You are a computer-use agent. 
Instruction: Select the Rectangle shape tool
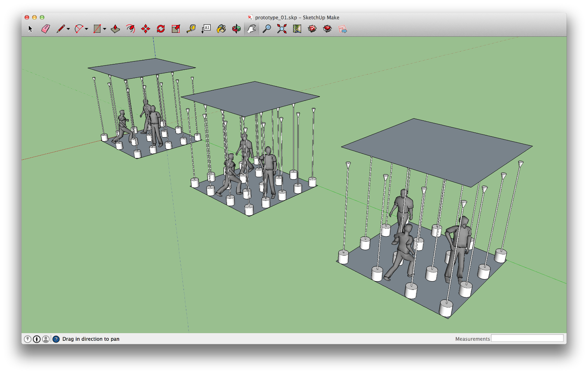97,29
